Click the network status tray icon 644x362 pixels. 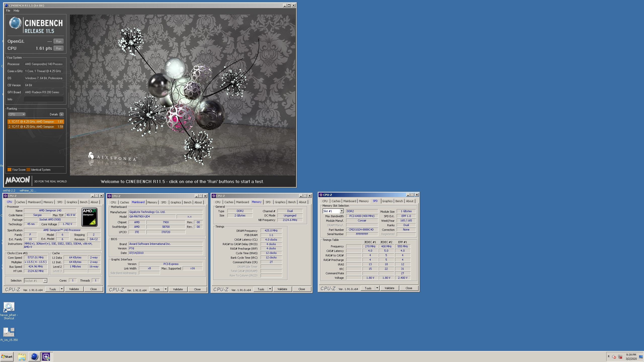[x=620, y=357]
